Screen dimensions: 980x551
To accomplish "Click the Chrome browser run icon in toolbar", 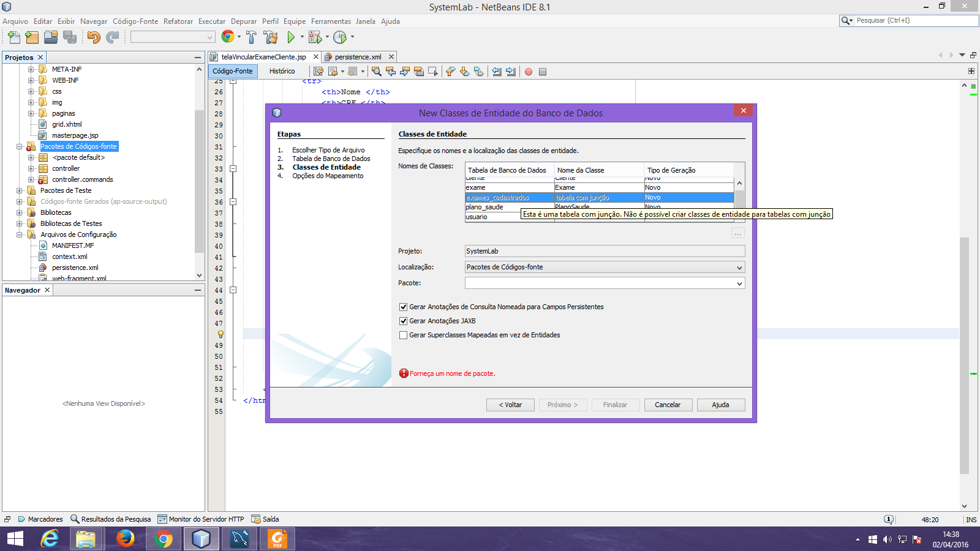I will (x=228, y=37).
